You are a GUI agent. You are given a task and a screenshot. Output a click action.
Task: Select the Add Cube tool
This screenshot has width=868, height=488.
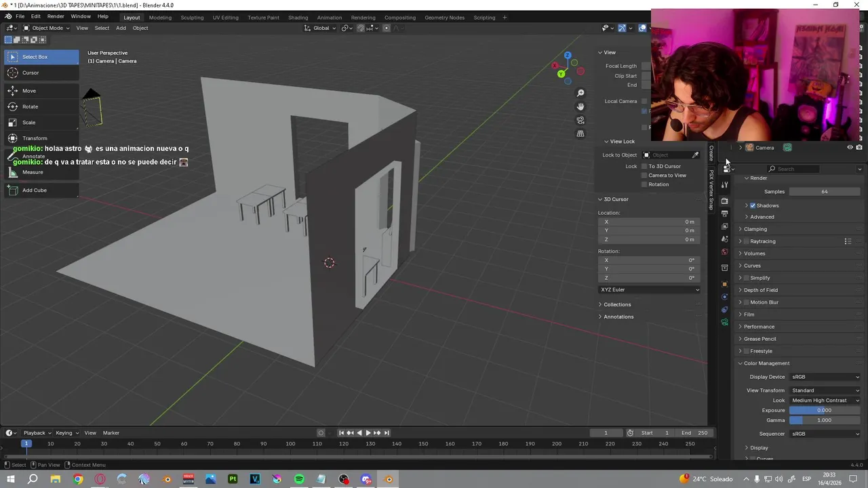(x=41, y=190)
